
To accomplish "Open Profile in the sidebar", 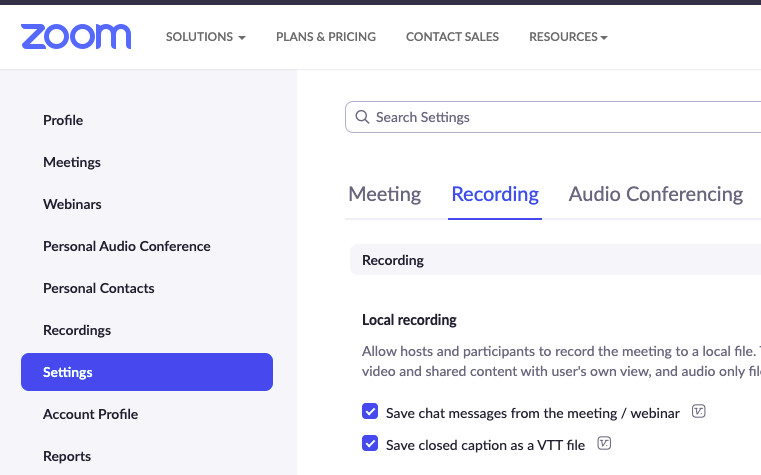I will click(63, 120).
